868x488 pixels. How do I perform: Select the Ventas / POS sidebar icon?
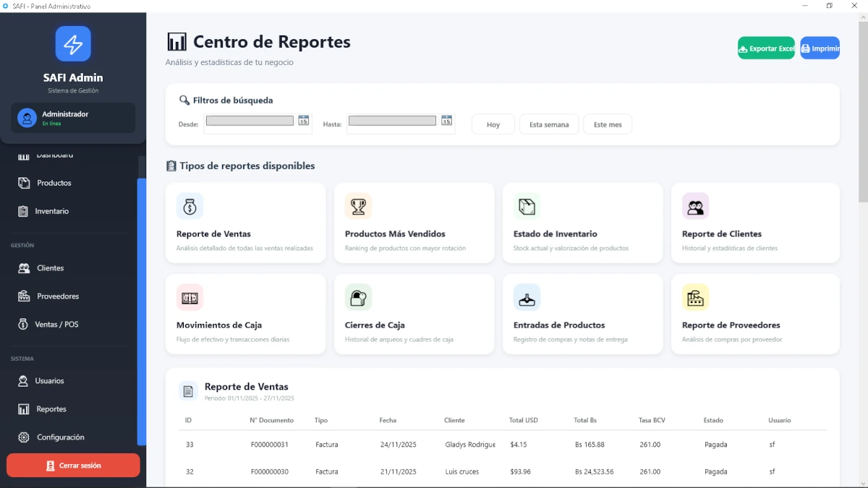click(x=22, y=324)
